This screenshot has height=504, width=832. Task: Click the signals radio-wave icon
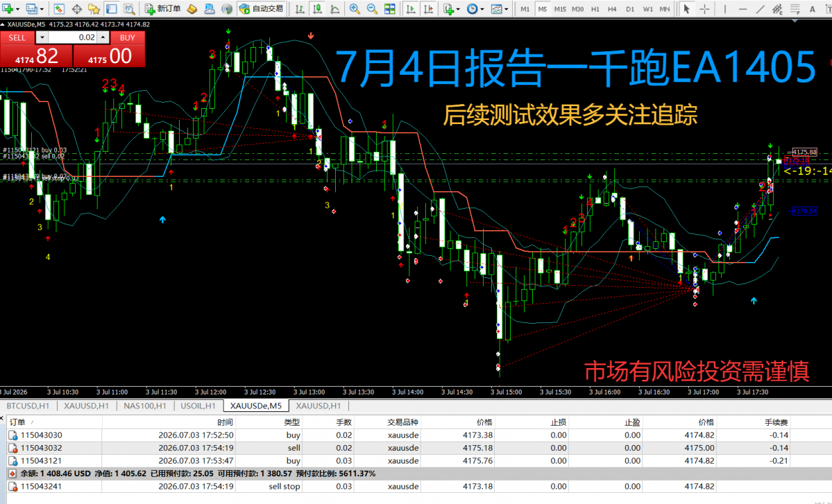pyautogui.click(x=227, y=8)
